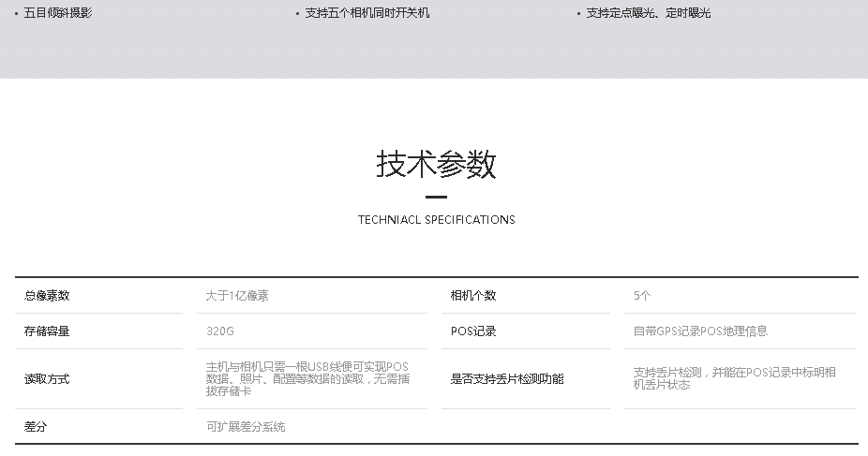The height and width of the screenshot is (456, 868).
Task: Select the 读取方式 row label
Action: pyautogui.click(x=47, y=379)
